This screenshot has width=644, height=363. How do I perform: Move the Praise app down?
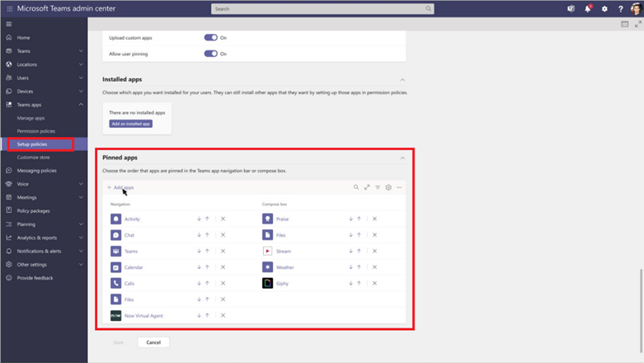tap(350, 219)
